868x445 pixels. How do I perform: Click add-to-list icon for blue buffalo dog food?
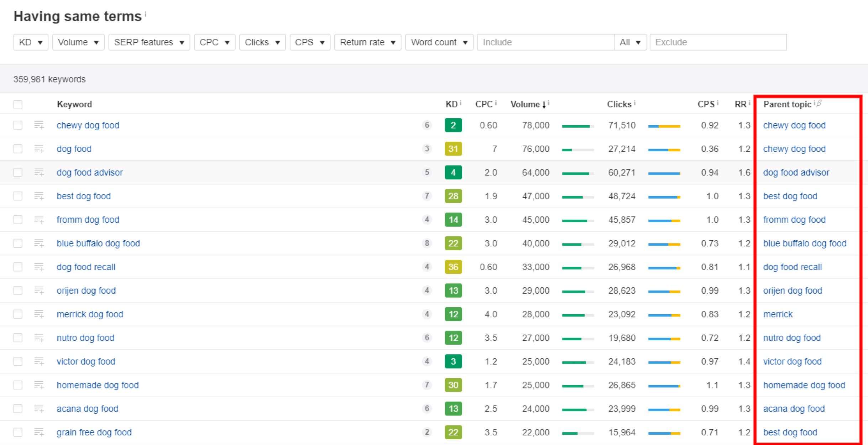(39, 244)
